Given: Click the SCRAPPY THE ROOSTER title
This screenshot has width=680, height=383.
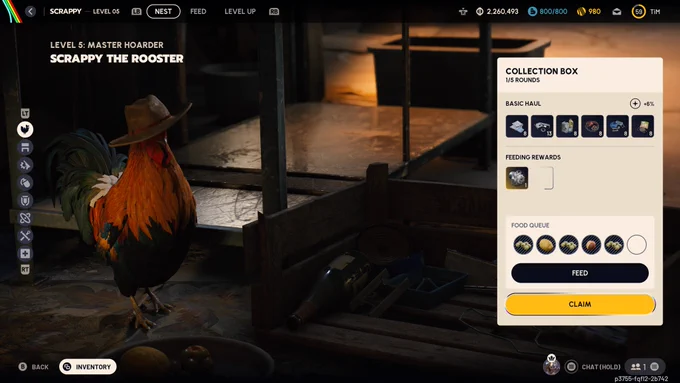Looking at the screenshot, I should tap(117, 59).
